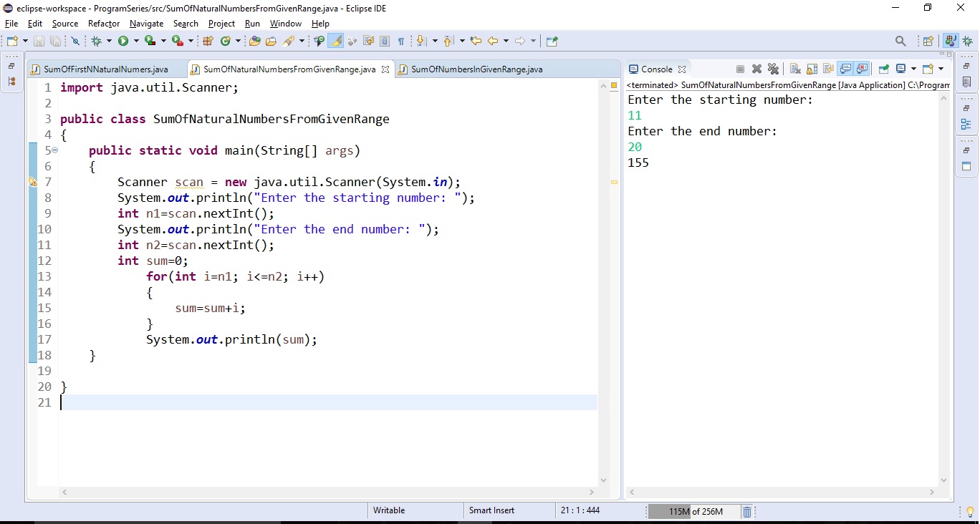Open the Run button dropdown arrow
Screen dimensions: 980x524
click(135, 41)
